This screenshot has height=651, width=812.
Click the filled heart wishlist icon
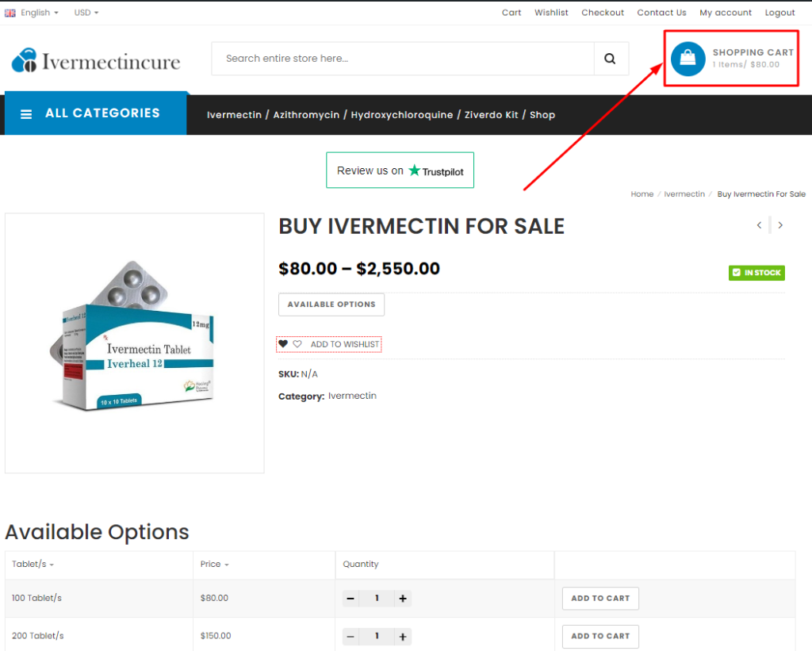(283, 344)
